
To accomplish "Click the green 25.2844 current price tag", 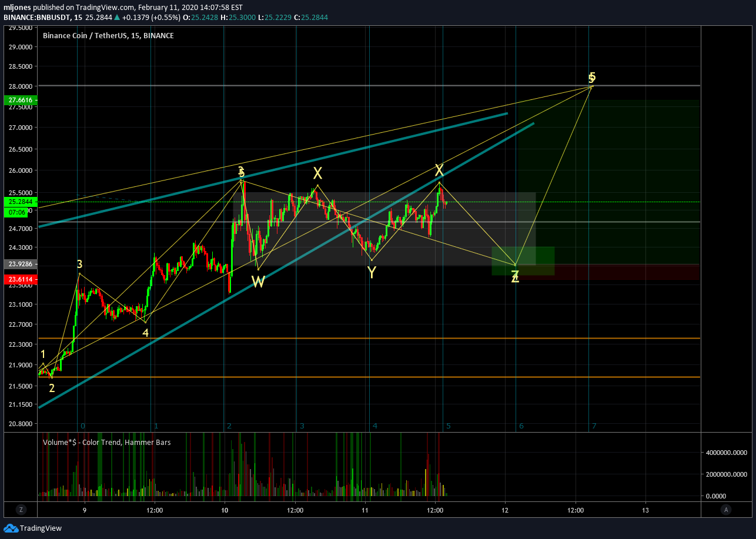I will pos(20,201).
